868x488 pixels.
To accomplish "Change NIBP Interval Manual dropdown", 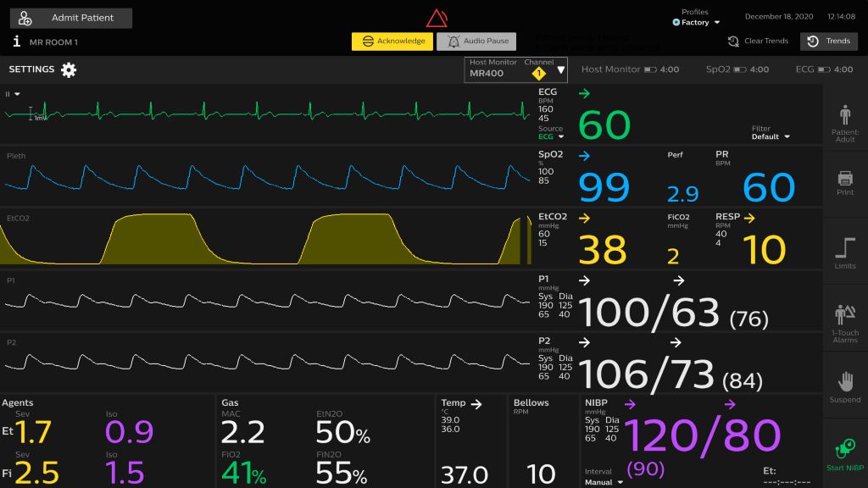I will point(604,482).
